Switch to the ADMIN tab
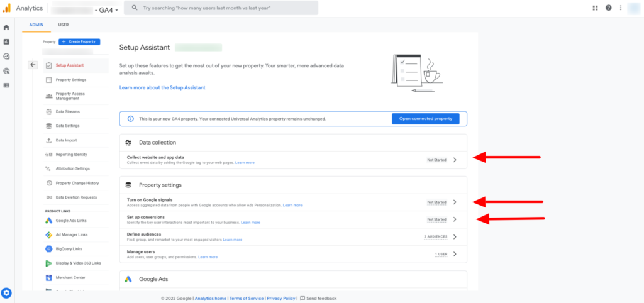This screenshot has width=644, height=303. click(36, 25)
